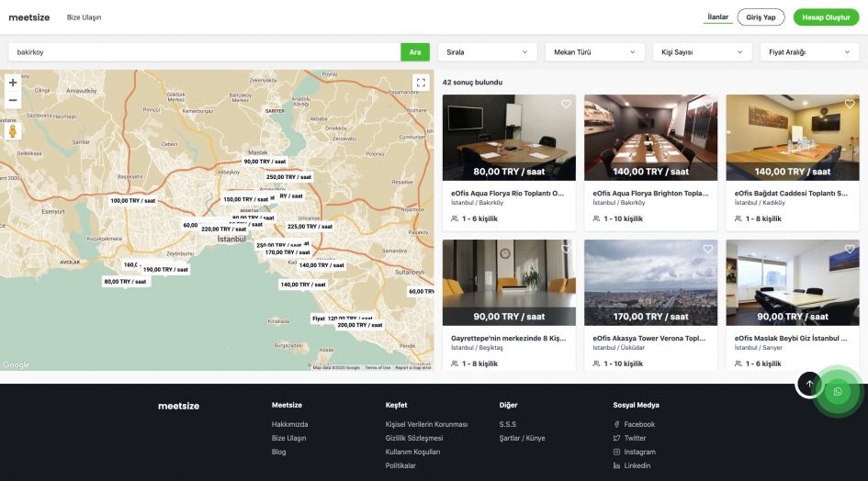Zoom out on the map
This screenshot has height=481, width=868.
[x=13, y=100]
